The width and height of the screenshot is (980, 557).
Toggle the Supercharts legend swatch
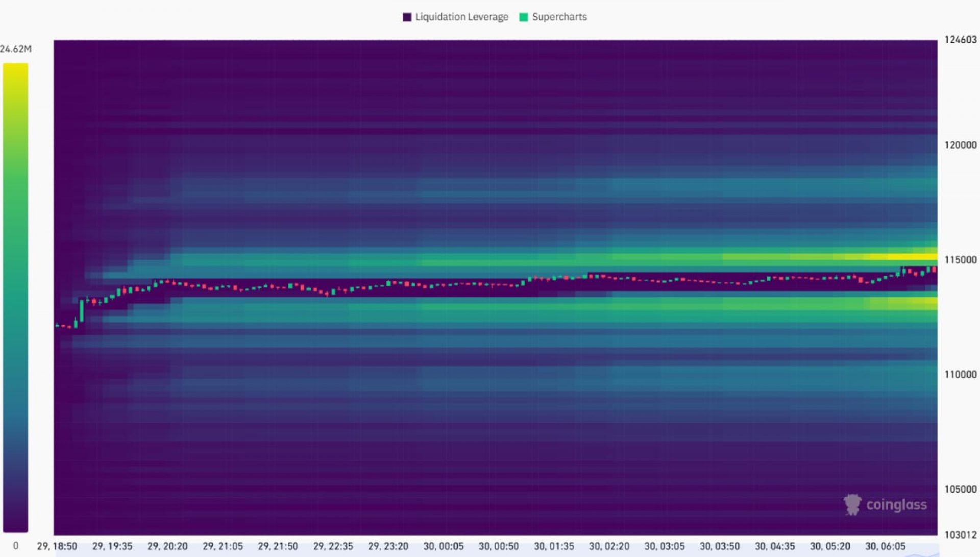tap(523, 17)
